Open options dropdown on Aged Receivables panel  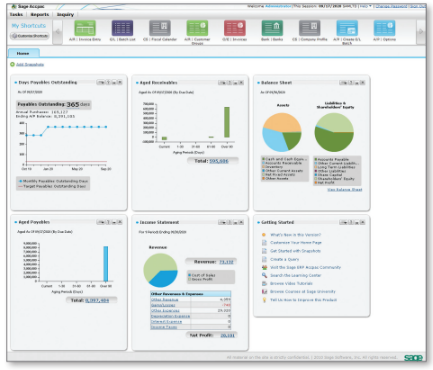[222, 83]
